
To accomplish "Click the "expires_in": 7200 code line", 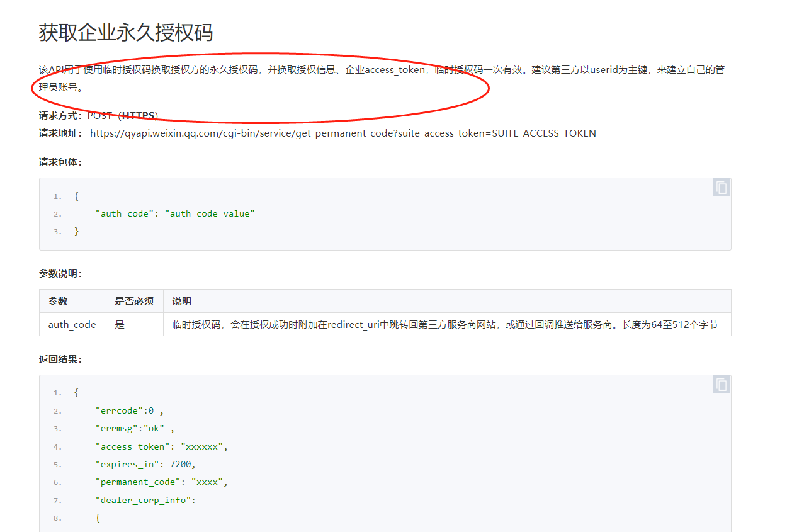I will point(145,464).
